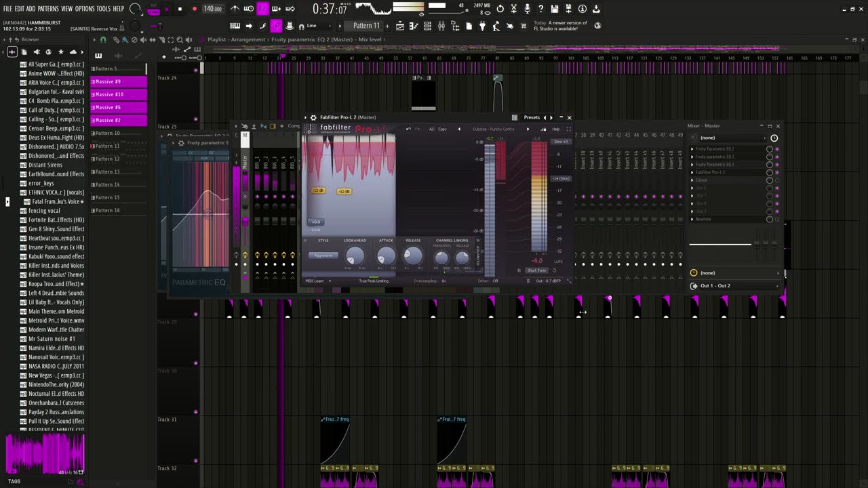The width and height of the screenshot is (868, 488).
Task: Click the microphone recording icon in top toolbar
Action: [x=527, y=9]
